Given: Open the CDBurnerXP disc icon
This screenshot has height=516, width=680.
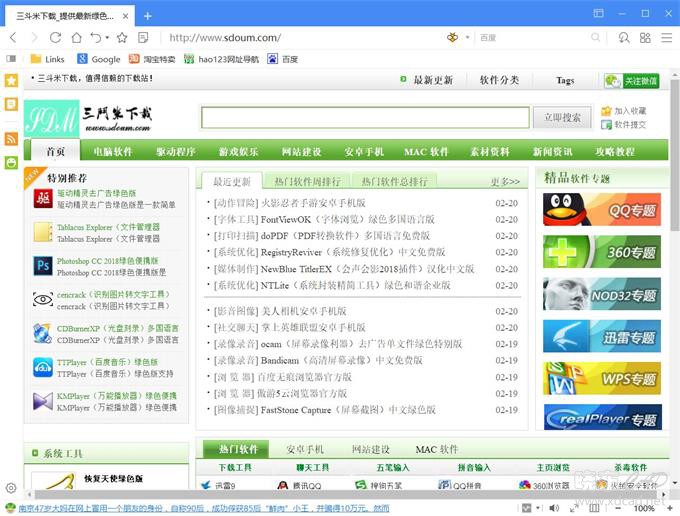Looking at the screenshot, I should tap(43, 333).
